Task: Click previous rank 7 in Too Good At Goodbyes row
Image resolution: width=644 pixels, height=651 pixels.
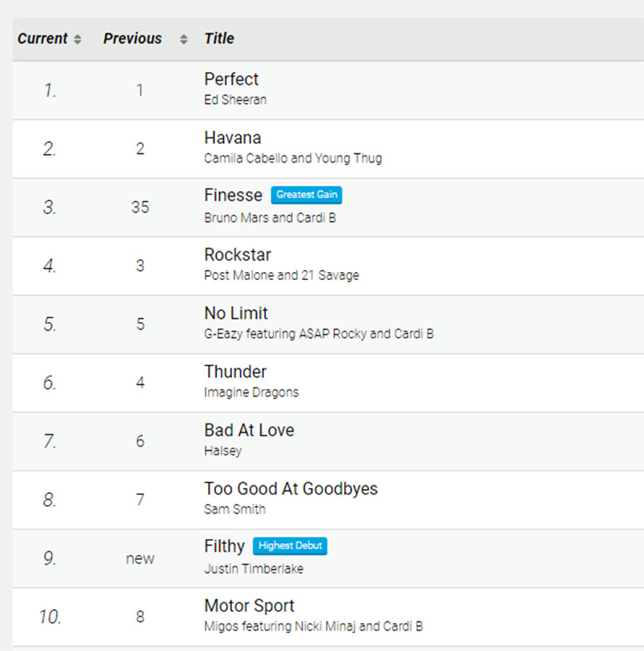Action: [140, 499]
